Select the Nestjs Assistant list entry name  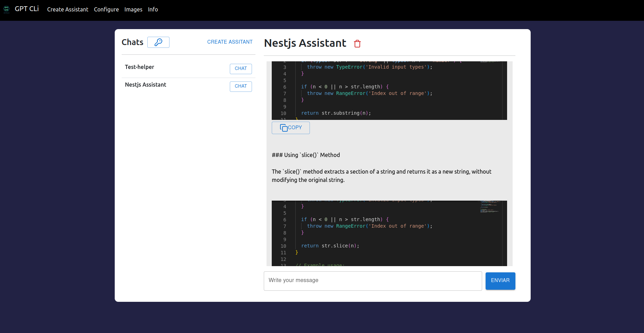[x=146, y=85]
